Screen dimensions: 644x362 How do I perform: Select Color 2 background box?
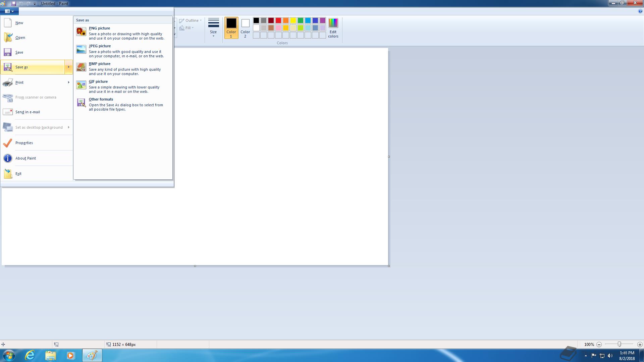[x=245, y=28]
